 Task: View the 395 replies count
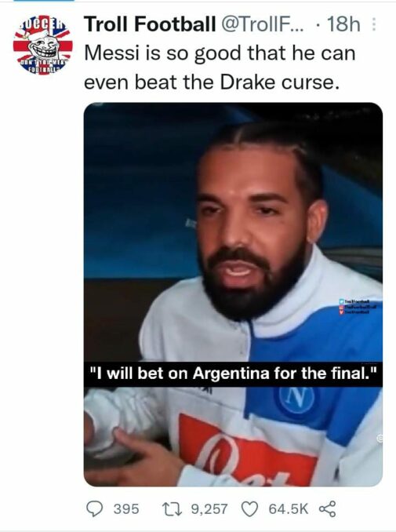click(126, 509)
